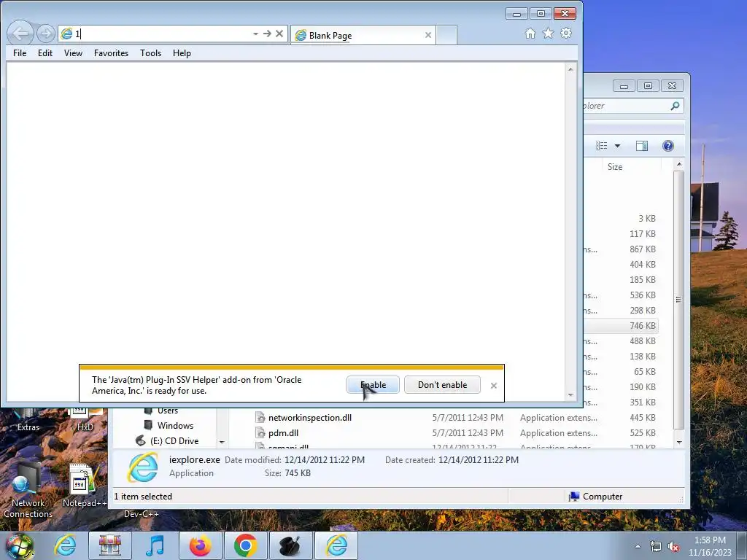Click the iexplore.exe icon in the details pane

(x=142, y=467)
